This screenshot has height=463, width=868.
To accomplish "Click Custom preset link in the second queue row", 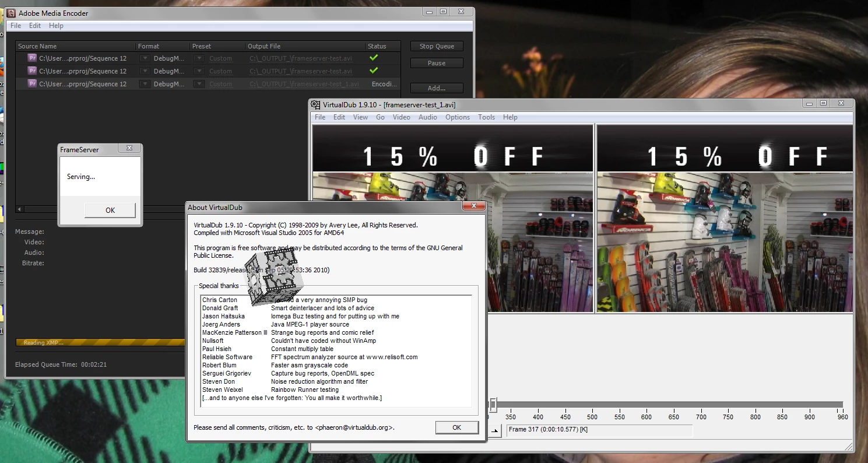I will (x=221, y=71).
